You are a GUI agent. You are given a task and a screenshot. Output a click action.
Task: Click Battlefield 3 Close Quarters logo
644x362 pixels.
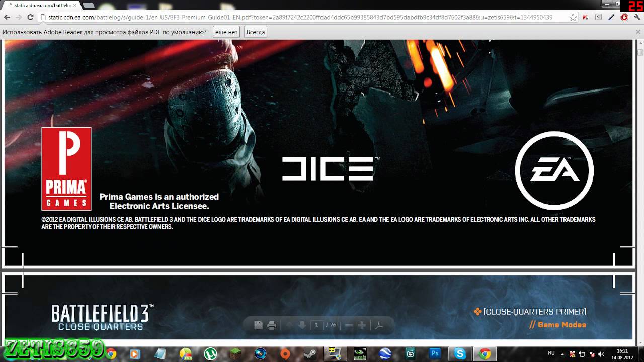(x=103, y=317)
